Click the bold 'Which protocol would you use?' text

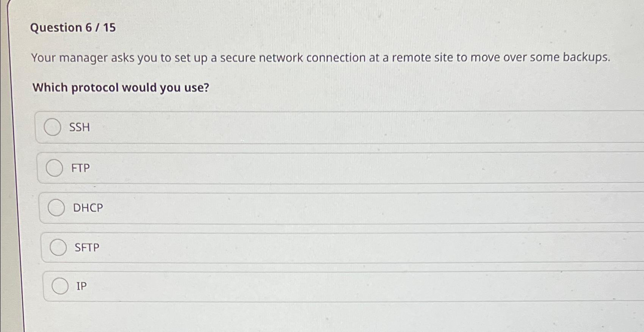120,88
